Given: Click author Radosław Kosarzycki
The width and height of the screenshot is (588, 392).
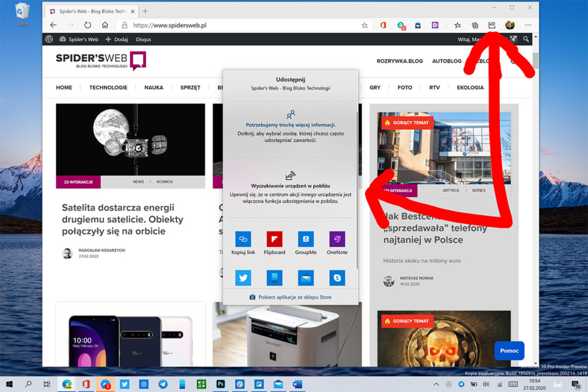Looking at the screenshot, I should click(102, 250).
